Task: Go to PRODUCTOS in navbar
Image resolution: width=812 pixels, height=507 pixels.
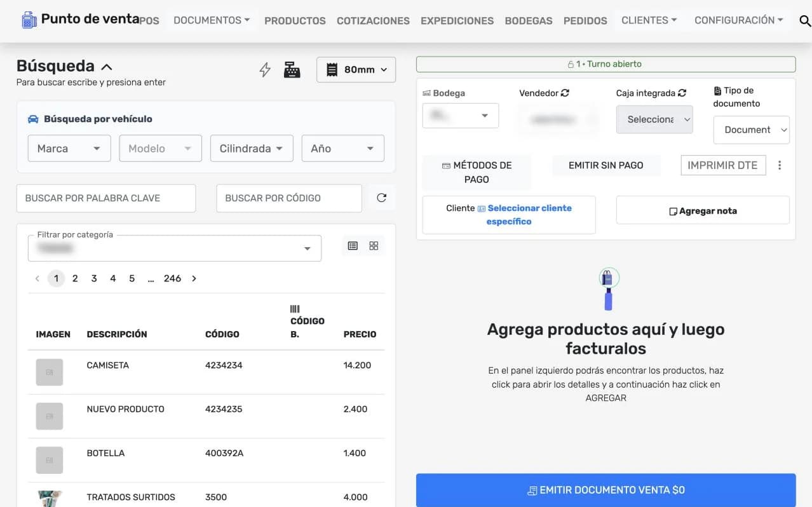Action: click(295, 21)
